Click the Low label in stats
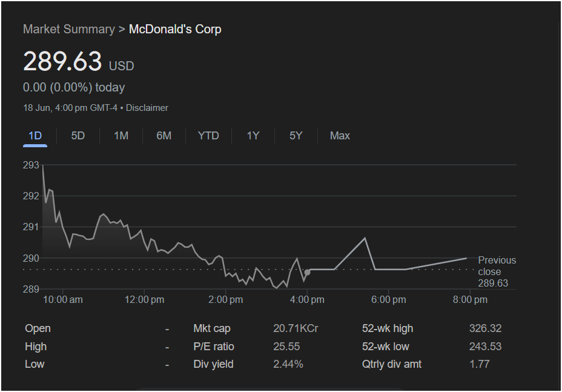562x392 pixels. 35,364
